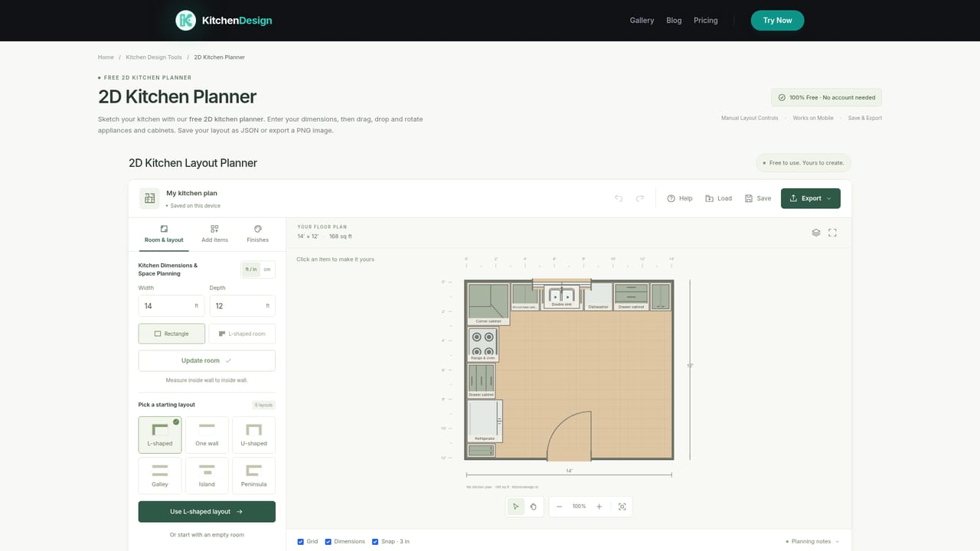The image size is (980, 551).
Task: Select the L-shaped room shape
Action: (x=242, y=334)
